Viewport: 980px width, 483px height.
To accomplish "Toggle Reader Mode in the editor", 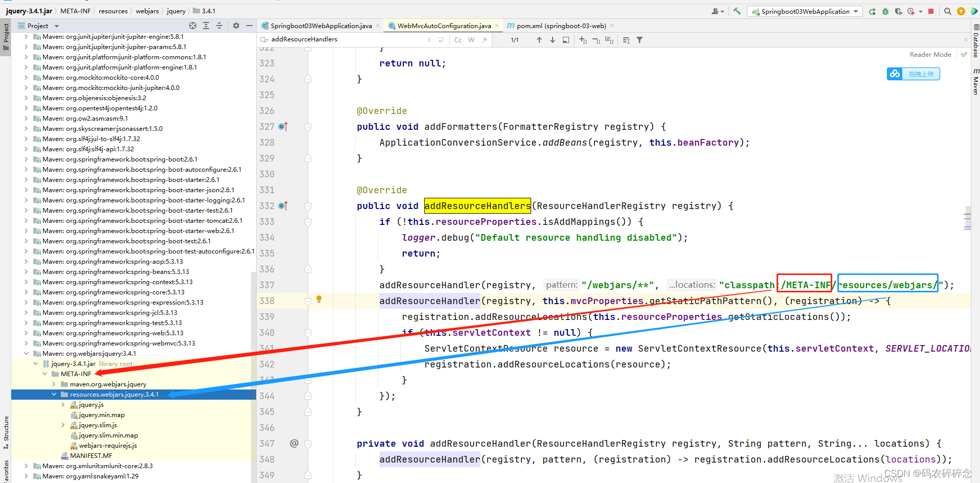I will (x=930, y=54).
